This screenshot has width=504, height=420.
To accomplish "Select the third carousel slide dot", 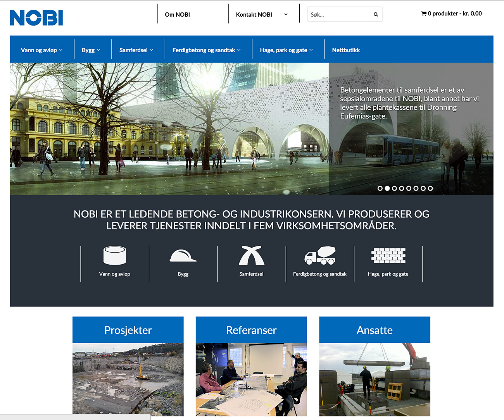I will point(394,188).
